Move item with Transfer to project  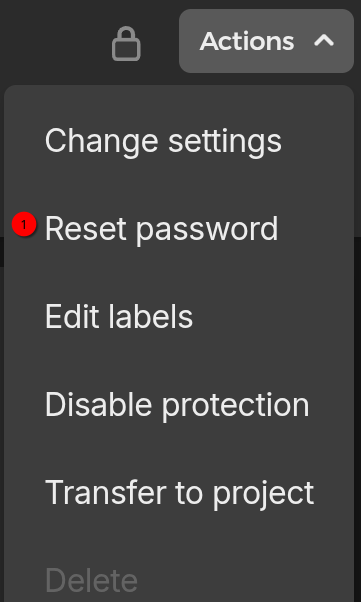[x=179, y=493]
